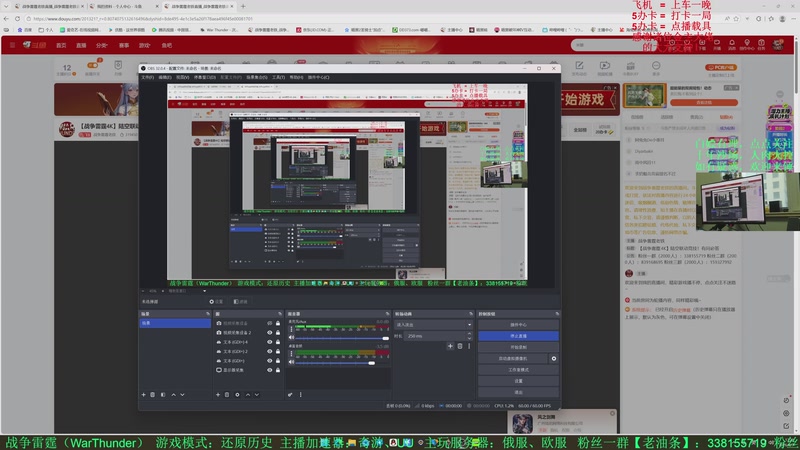Click the Douyu logo in header
The image size is (800, 450).
click(x=35, y=45)
